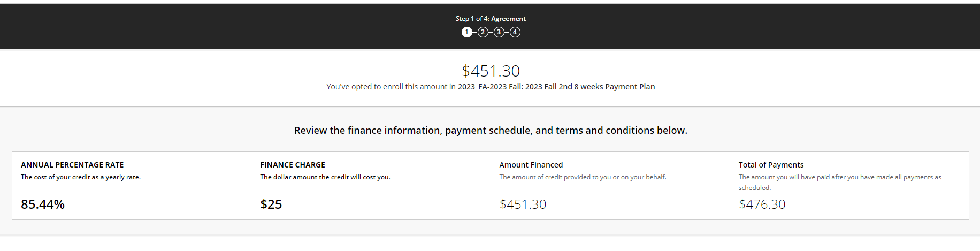Click the 2023 Fall 2nd 8 weeks Payment Plan text
Viewport: 980px width, 251px height.
(x=556, y=87)
